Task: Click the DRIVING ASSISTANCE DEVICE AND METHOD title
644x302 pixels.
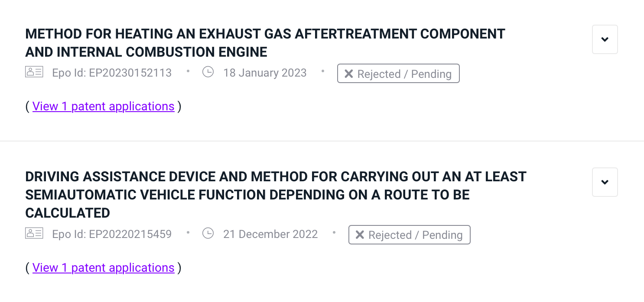Action: pos(275,195)
